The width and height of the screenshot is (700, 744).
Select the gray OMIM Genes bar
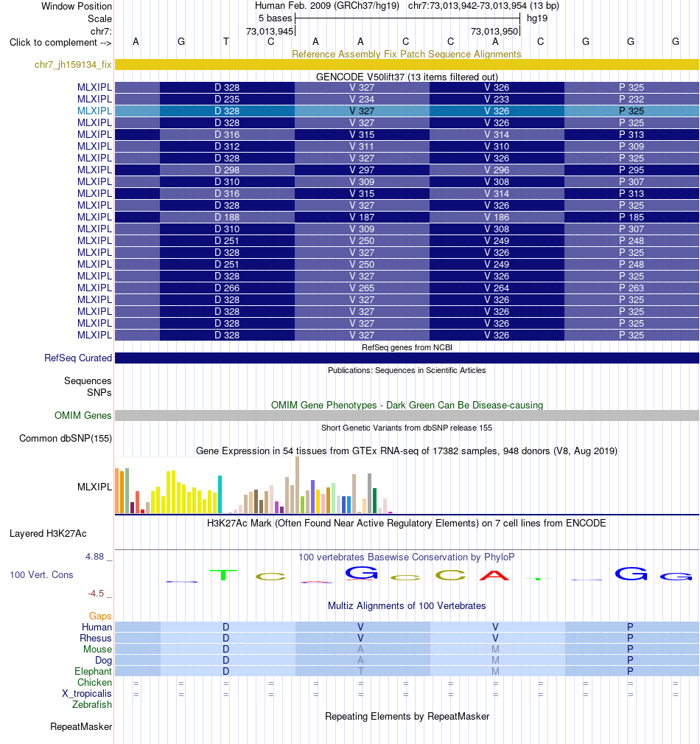(x=407, y=415)
